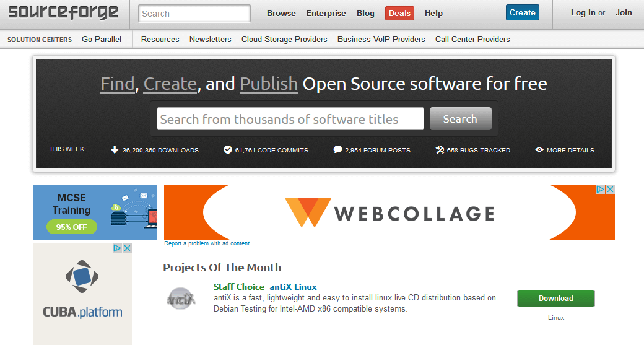Click the Staff Choice label
644x345 pixels.
[239, 287]
